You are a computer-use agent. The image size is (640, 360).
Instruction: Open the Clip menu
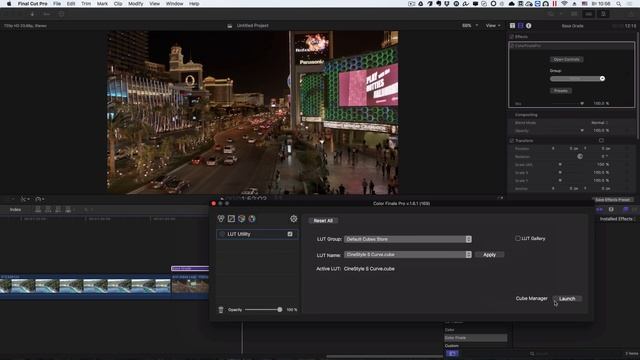tap(118, 4)
